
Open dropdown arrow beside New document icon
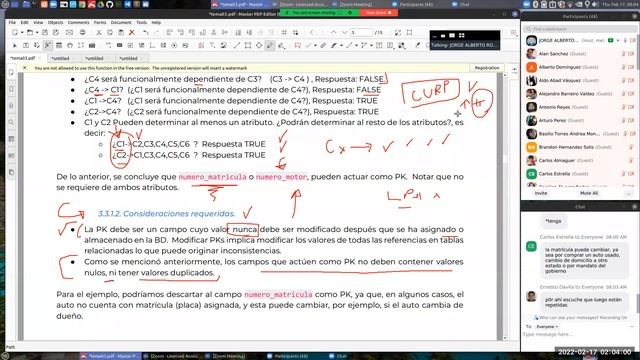[x=21, y=33]
